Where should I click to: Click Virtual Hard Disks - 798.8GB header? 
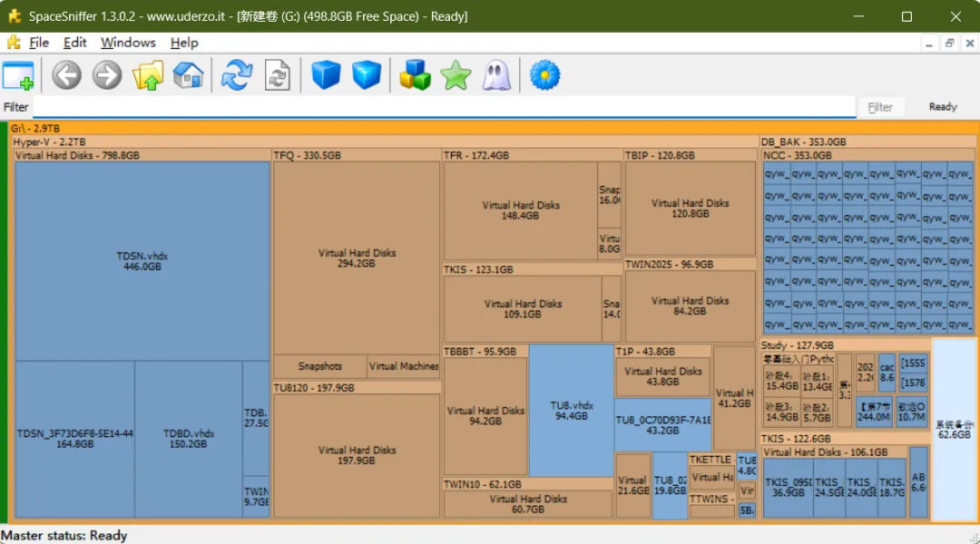(x=142, y=155)
